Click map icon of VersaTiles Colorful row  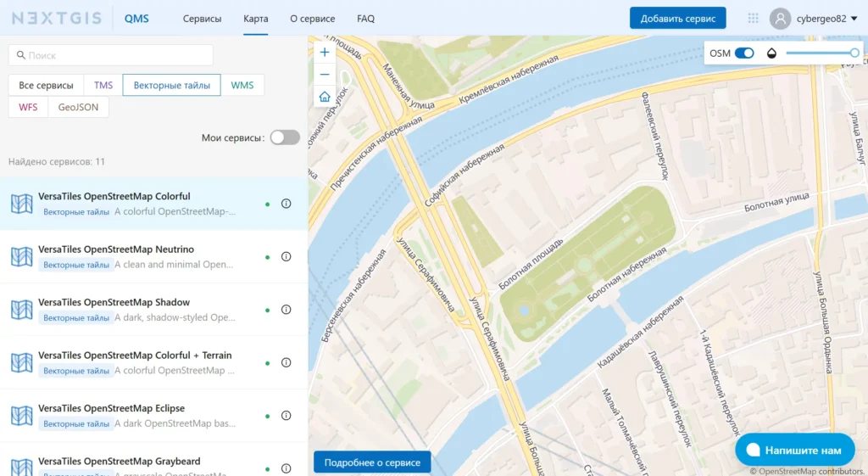(21, 204)
